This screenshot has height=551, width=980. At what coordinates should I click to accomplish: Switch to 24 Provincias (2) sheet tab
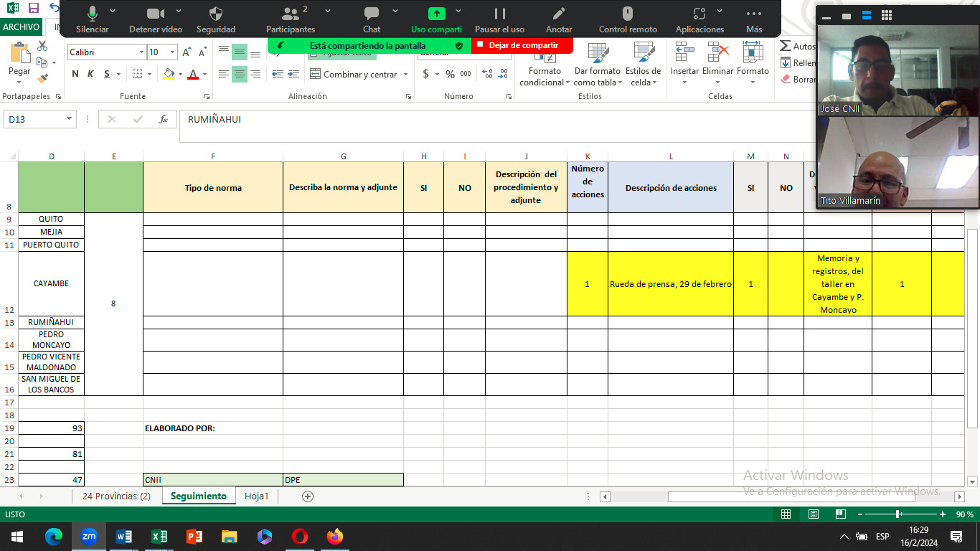[x=116, y=496]
